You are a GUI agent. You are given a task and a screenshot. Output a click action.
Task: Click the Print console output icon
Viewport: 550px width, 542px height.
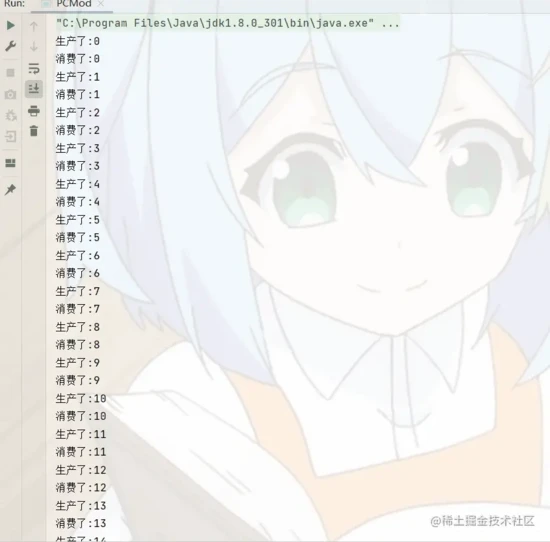click(x=34, y=111)
